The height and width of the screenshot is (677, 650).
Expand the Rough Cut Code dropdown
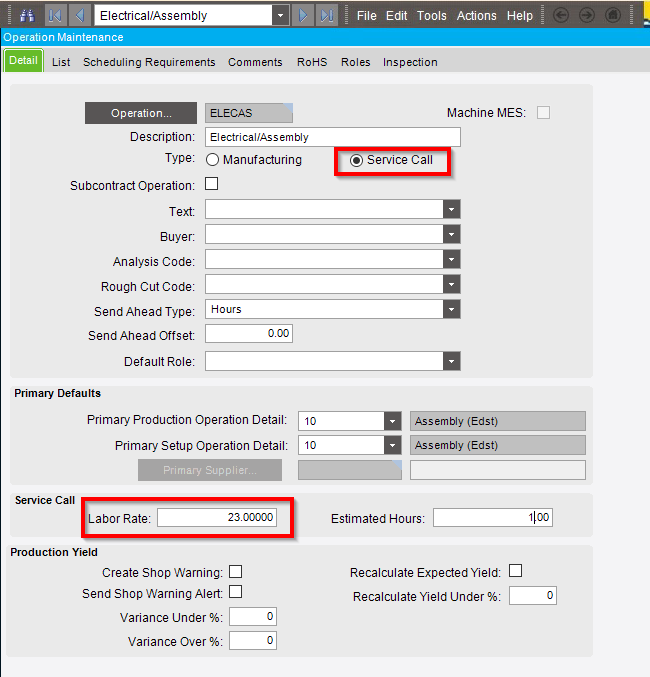coord(451,285)
